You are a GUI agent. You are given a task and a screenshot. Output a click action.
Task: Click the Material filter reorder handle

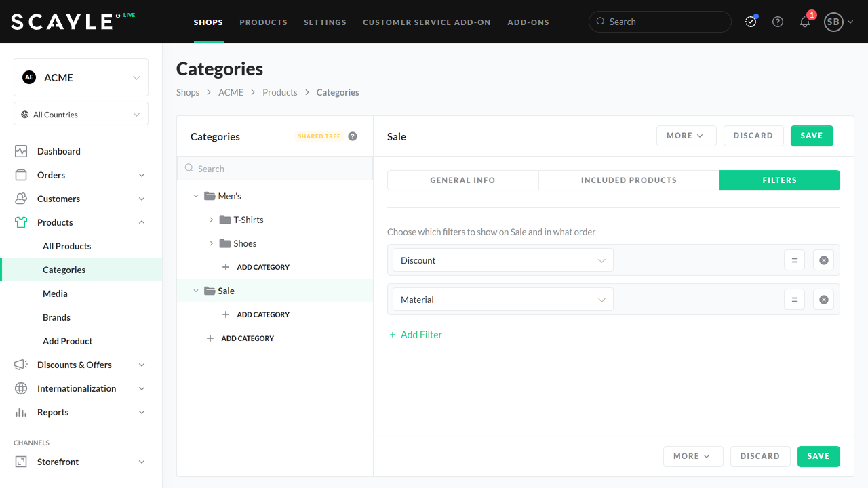click(x=794, y=300)
